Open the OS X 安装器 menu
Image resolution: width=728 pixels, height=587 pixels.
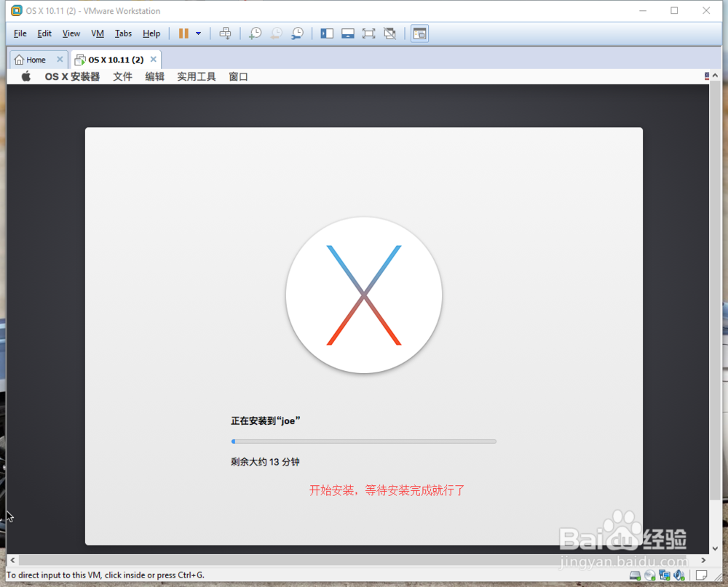[x=72, y=76]
